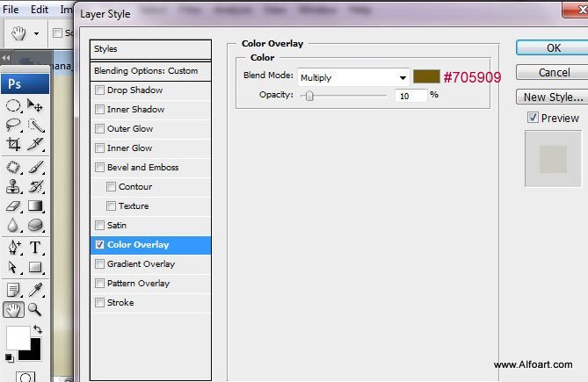This screenshot has height=382, width=588.
Task: Click the OK button
Action: point(552,48)
